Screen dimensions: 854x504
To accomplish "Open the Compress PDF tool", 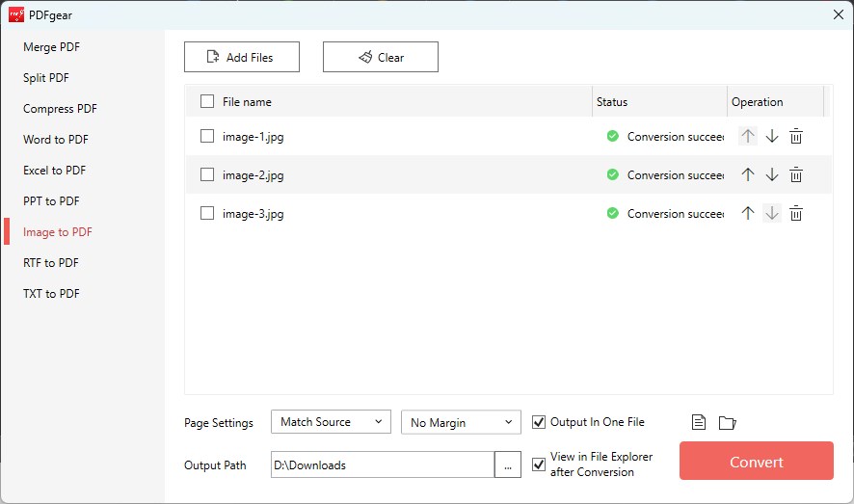I will [60, 109].
